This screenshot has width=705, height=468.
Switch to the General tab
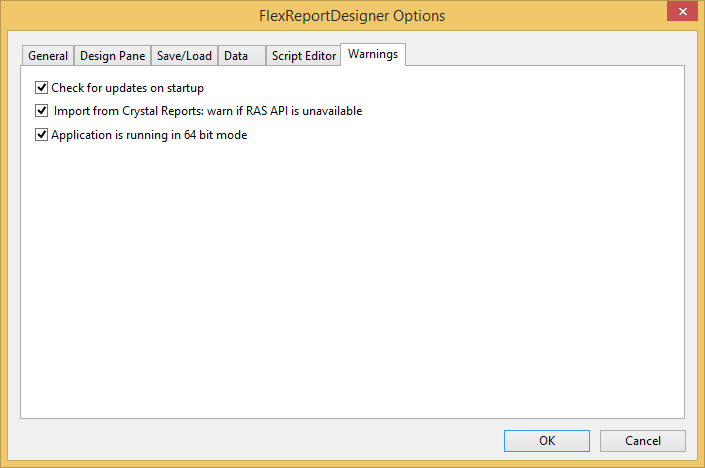(x=48, y=56)
